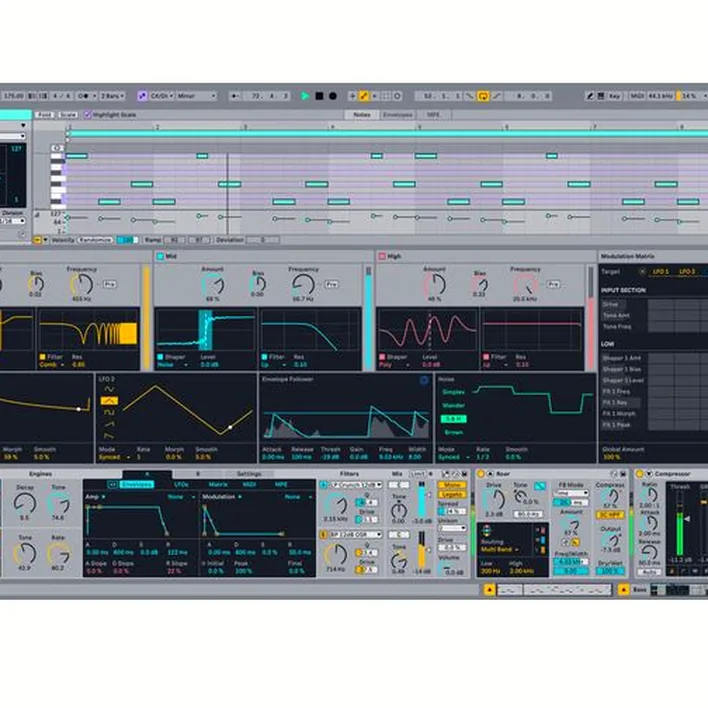Screen dimensions: 708x708
Task: Toggle the Highlight Scale checkbox
Action: (88, 115)
